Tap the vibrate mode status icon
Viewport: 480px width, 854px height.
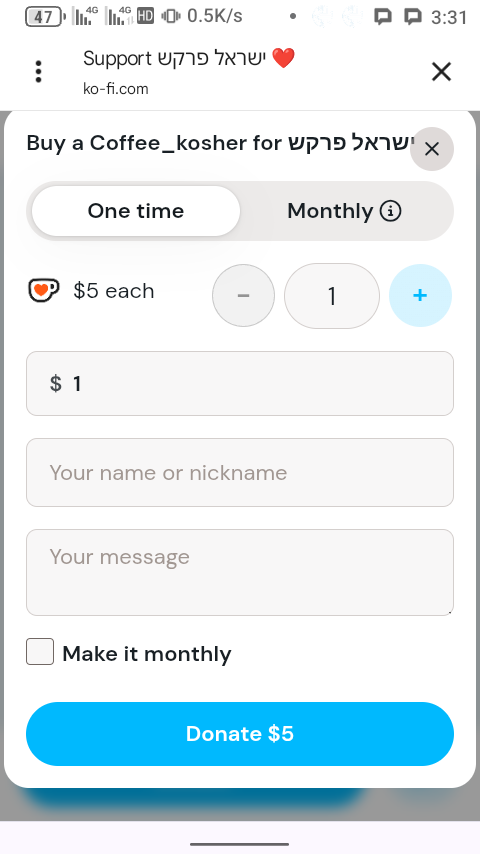[171, 16]
